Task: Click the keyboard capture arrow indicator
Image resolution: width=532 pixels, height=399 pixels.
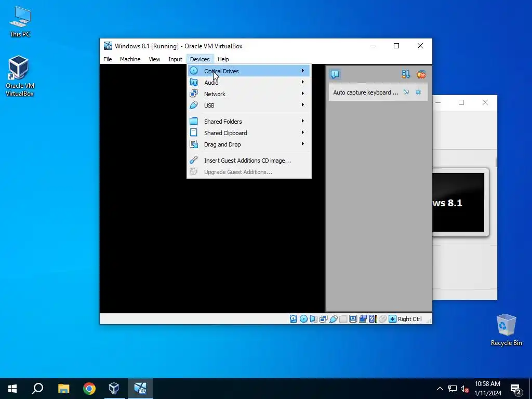Action: [x=393, y=319]
